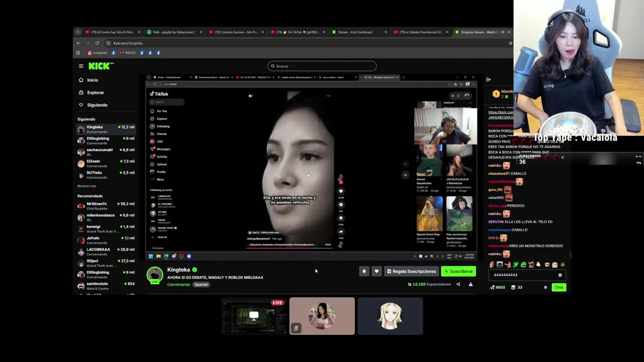Screen dimensions: 644x362
Task: Click the heart follow button
Action: tap(376, 271)
